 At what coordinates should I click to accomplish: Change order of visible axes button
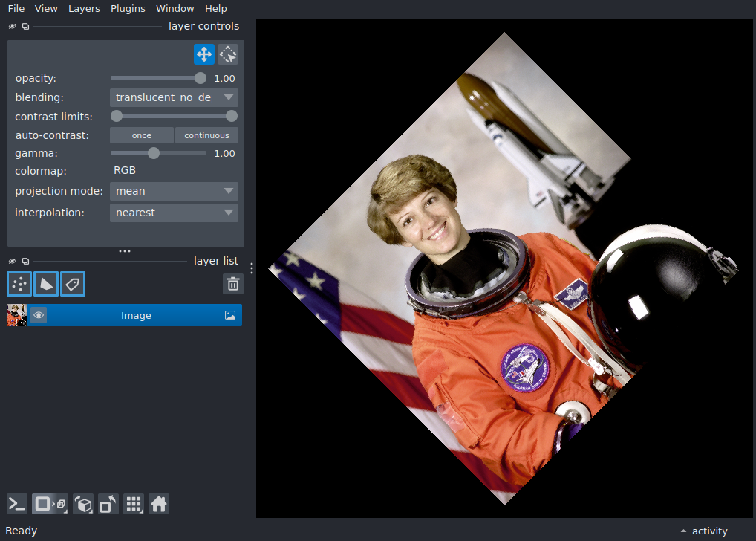[83, 505]
